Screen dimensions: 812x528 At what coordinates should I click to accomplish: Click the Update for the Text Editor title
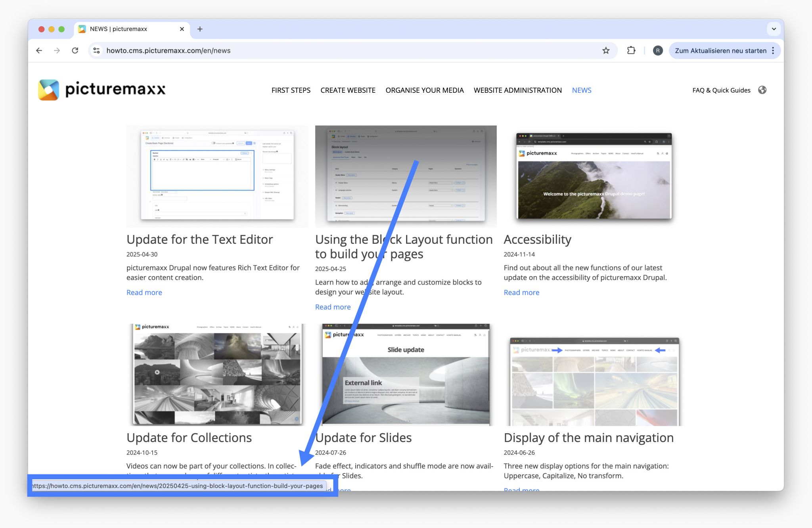(199, 239)
